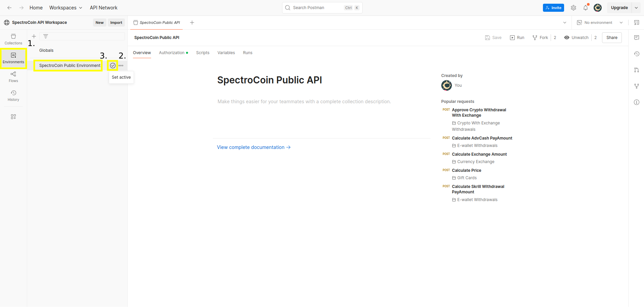Create a new environment with plus icon
The width and height of the screenshot is (644, 308).
coord(34,36)
